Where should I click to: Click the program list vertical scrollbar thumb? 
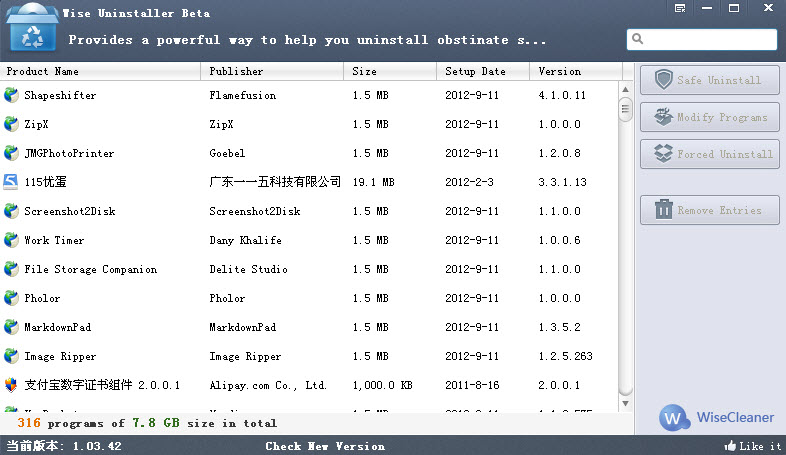(625, 109)
